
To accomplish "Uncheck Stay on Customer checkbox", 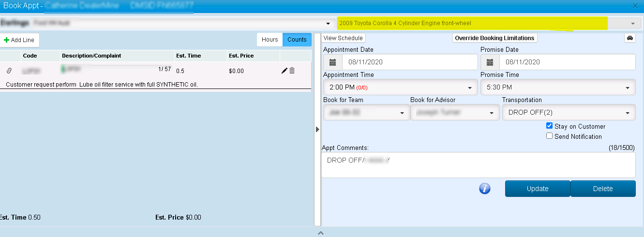I will (549, 126).
